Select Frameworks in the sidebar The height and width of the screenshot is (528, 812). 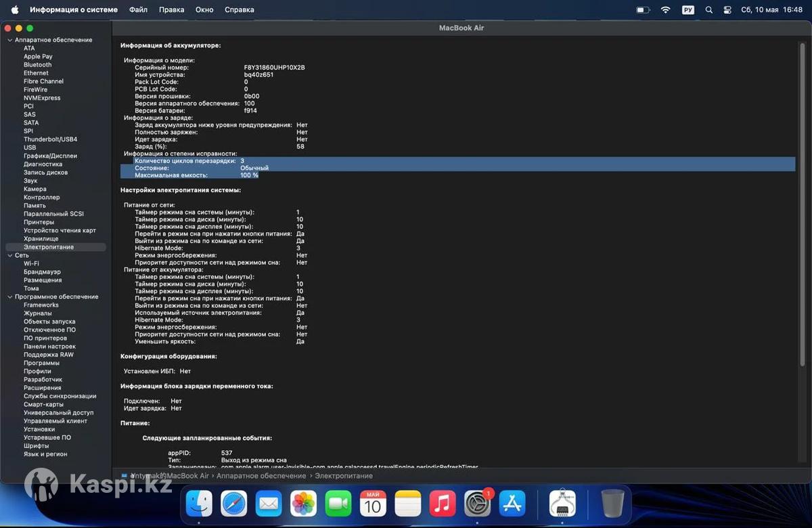[41, 305]
